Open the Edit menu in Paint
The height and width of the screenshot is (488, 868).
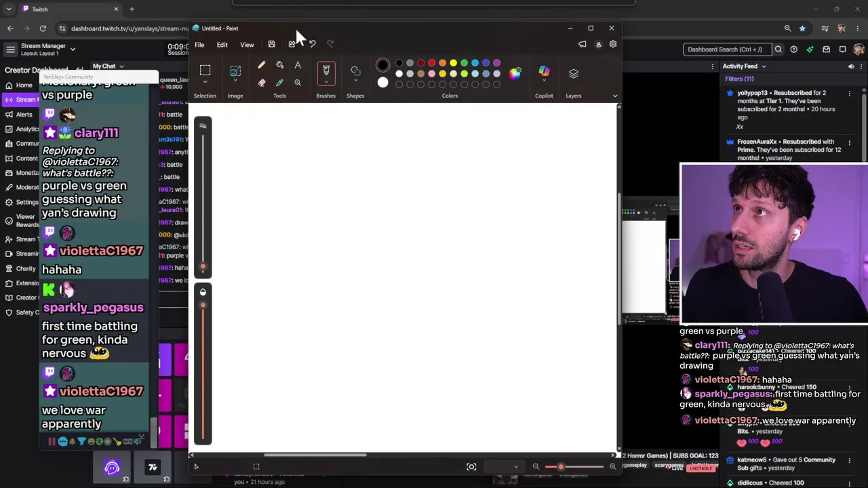pyautogui.click(x=222, y=45)
